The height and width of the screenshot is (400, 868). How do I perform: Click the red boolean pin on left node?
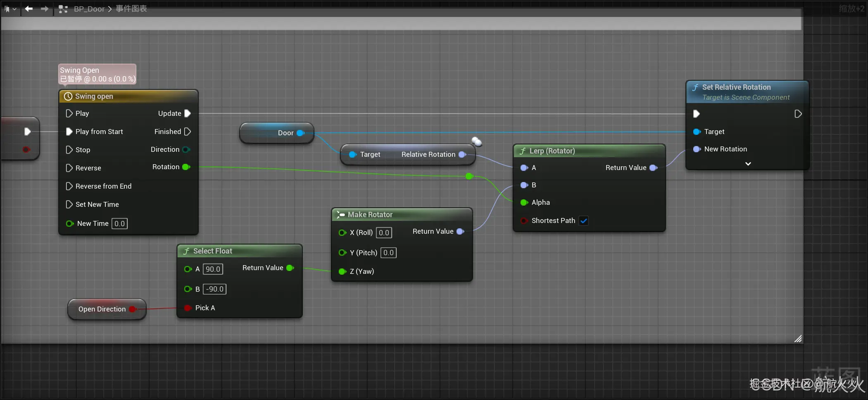pos(26,149)
